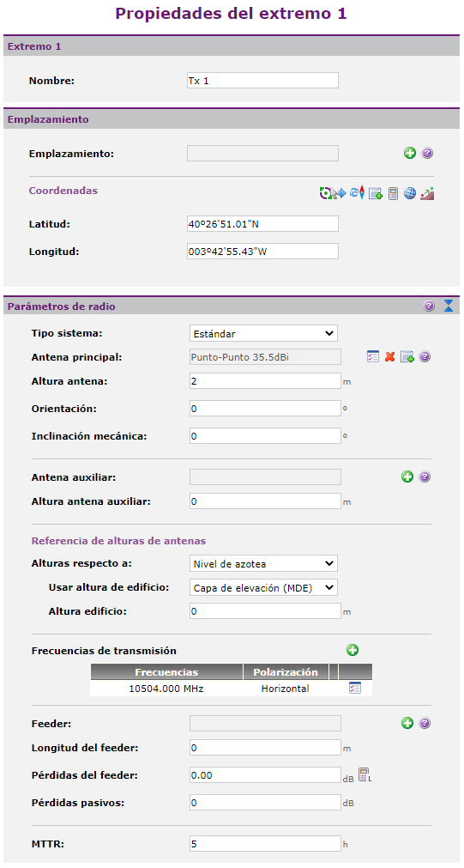Click the MTTR input field
Screen dimensions: 464x868
266,844
